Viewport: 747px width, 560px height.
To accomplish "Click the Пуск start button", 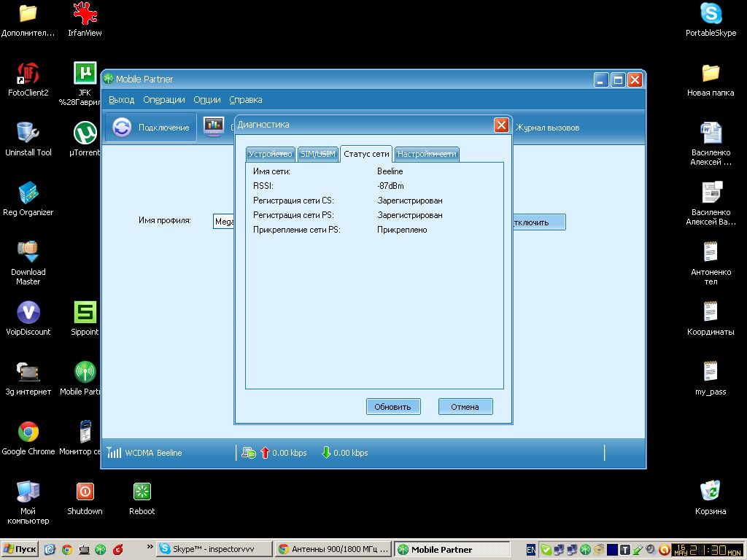I will (20, 549).
